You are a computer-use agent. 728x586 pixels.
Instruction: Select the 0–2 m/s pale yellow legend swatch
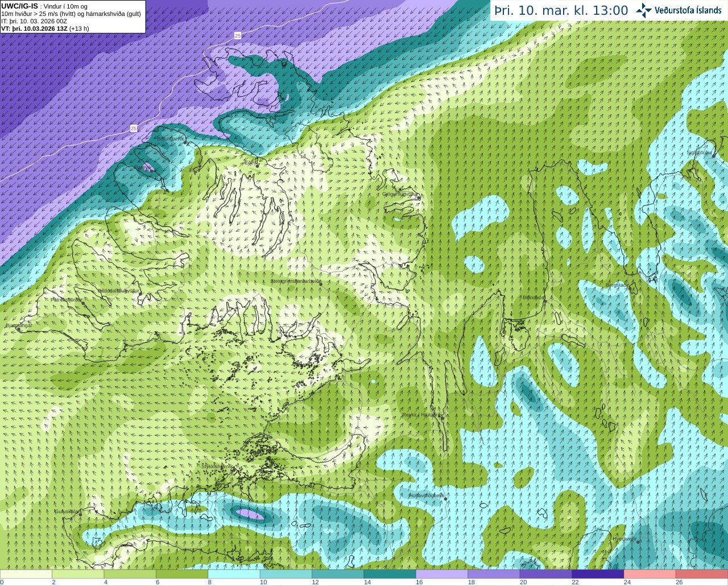[x=26, y=574]
